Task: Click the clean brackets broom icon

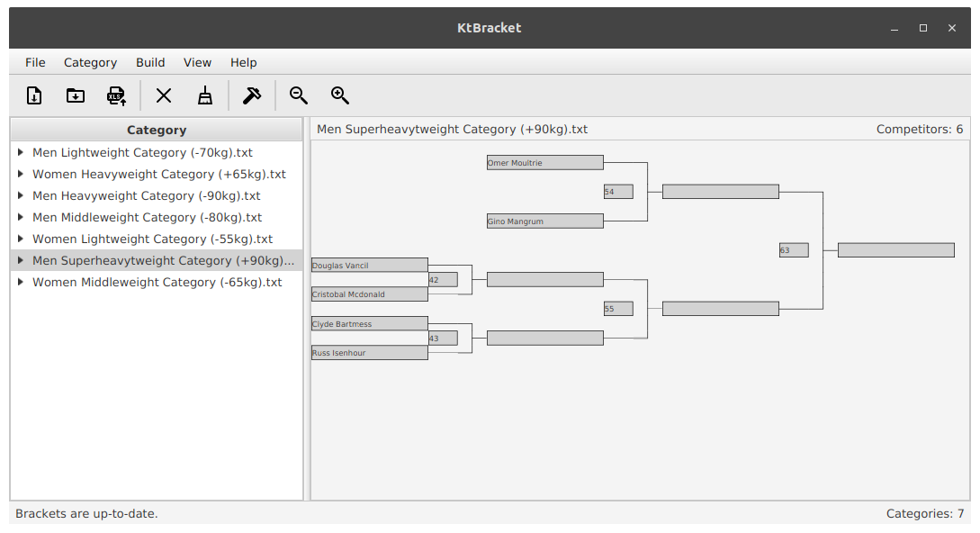Action: [x=204, y=95]
